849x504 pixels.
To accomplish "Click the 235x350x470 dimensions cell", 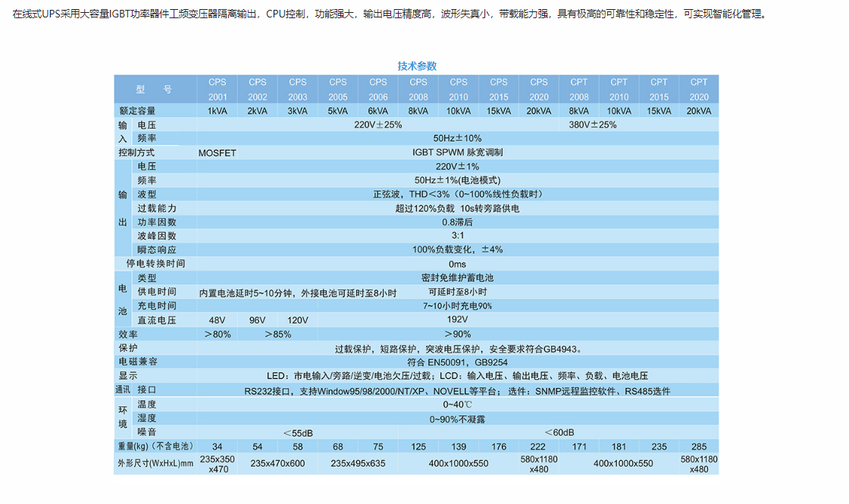I will (218, 464).
